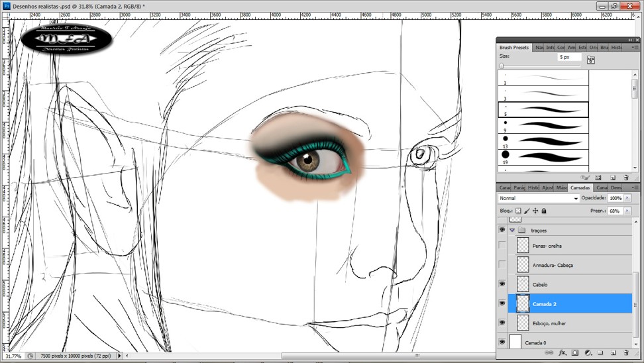The height and width of the screenshot is (363, 644).
Task: Click the lock position move icon
Action: pos(535,211)
